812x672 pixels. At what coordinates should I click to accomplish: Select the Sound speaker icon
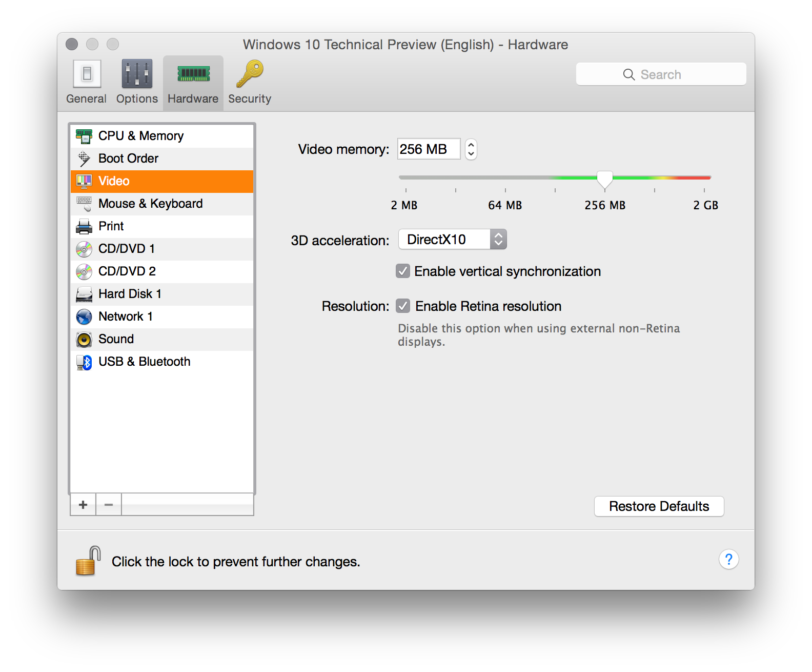tap(84, 339)
